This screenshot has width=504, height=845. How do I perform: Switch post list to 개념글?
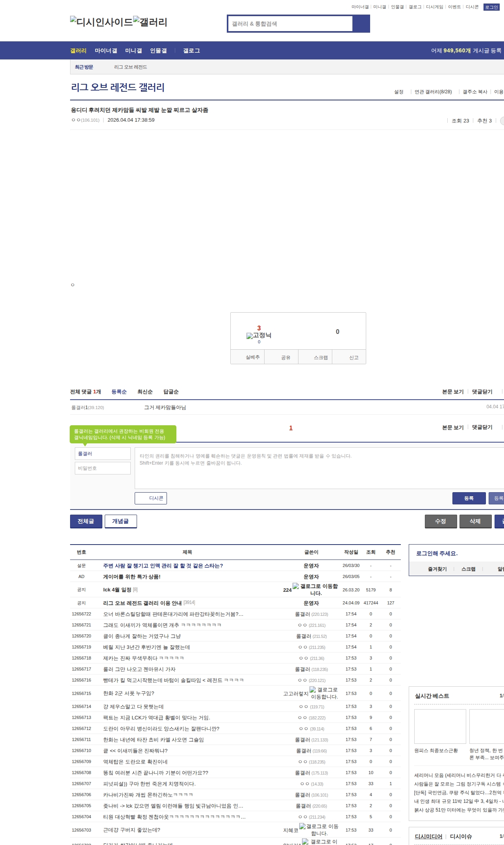[x=120, y=521]
